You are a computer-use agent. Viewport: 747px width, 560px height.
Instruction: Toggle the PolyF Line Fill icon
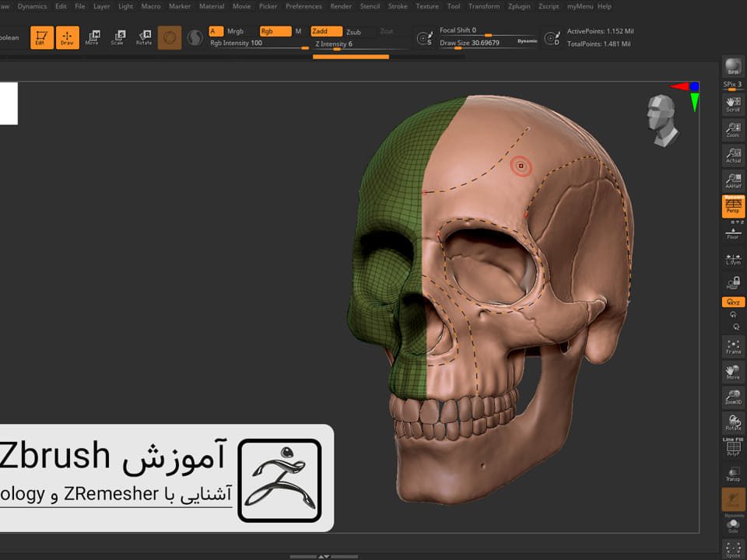(x=733, y=448)
